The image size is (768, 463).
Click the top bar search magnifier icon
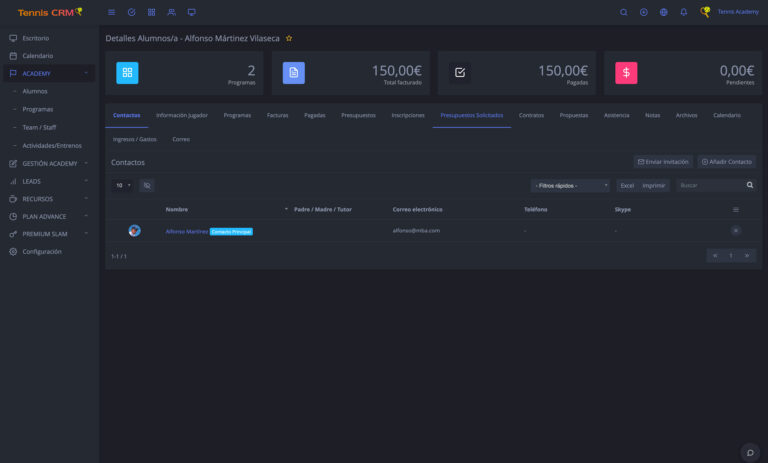[624, 12]
